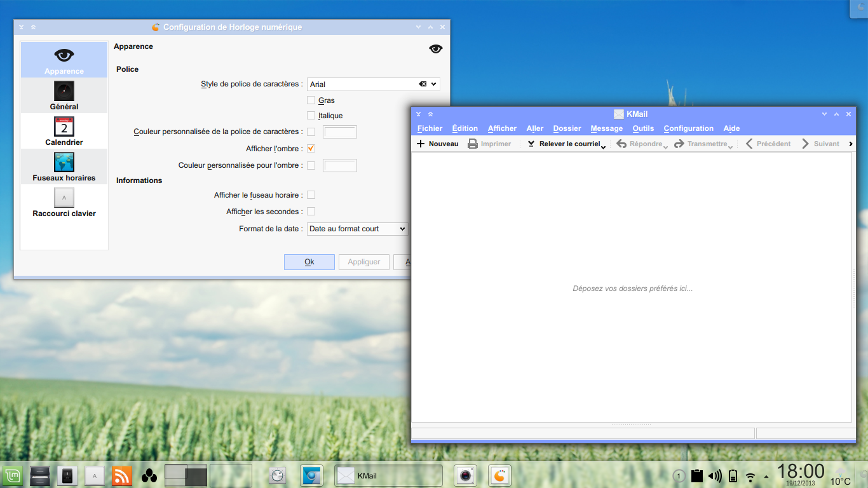Click the Ok button in clock configuration
Viewport: 868px width, 488px height.
tap(309, 262)
